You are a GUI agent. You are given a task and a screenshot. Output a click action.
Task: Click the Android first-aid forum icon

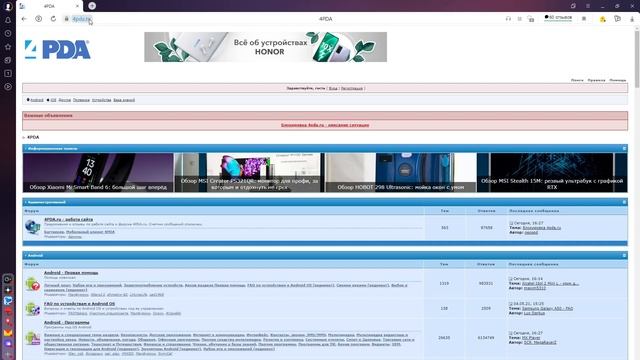click(33, 284)
